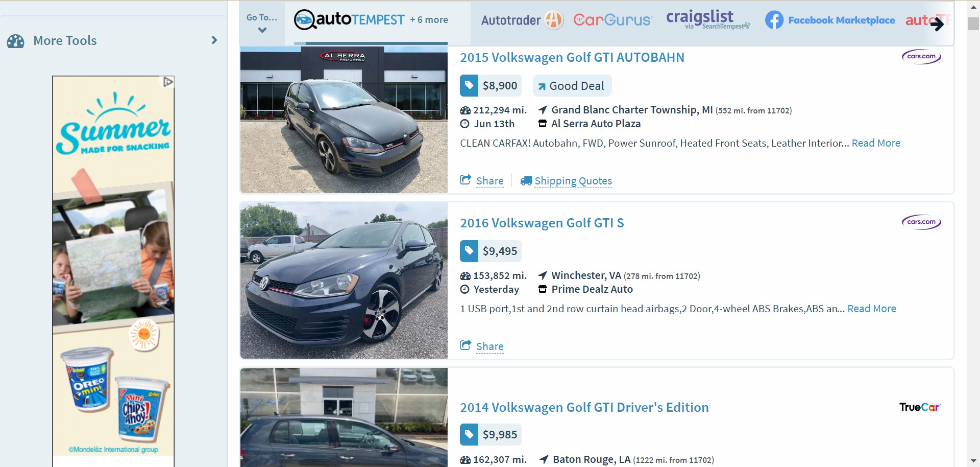Switch to the Autotrader tab
This screenshot has height=467, width=980.
(522, 20)
